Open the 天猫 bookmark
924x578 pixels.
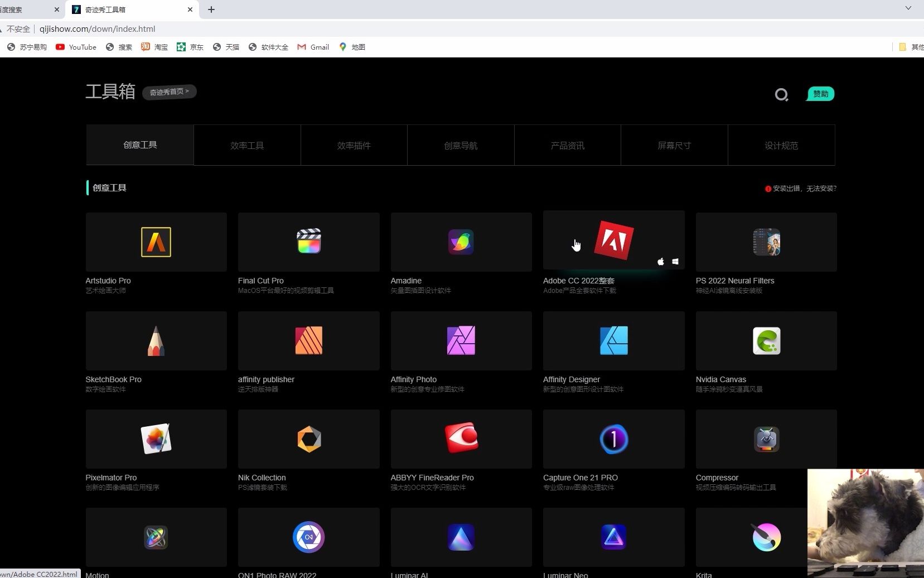[226, 47]
